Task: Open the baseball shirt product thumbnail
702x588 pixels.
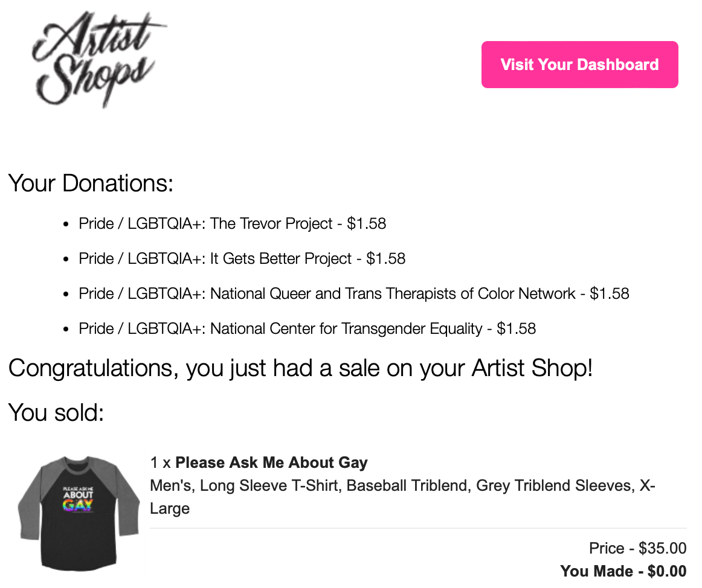Action: [x=79, y=514]
